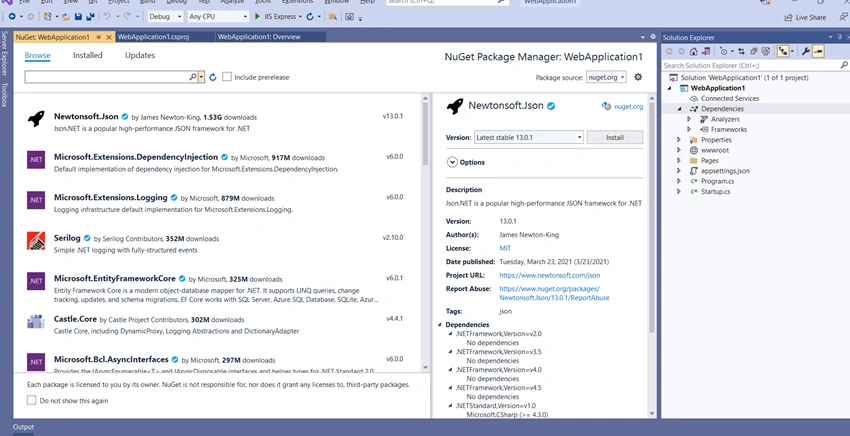Expand the Properties folder node
Viewport: 850px width, 436px height.
pyautogui.click(x=679, y=140)
